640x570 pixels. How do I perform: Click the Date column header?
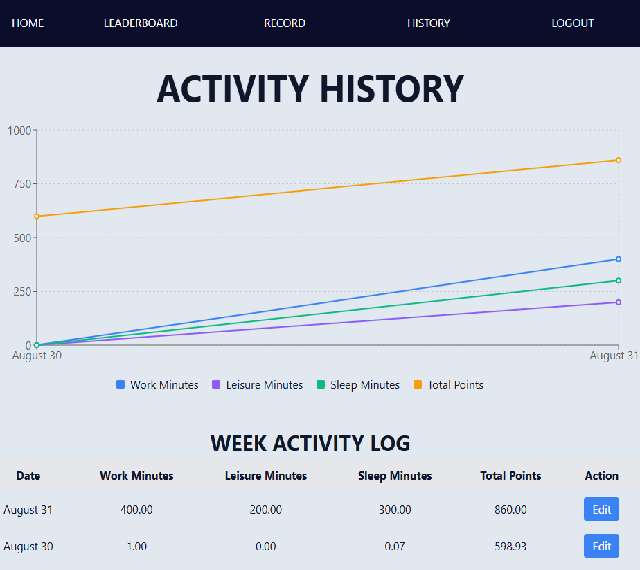tap(28, 476)
